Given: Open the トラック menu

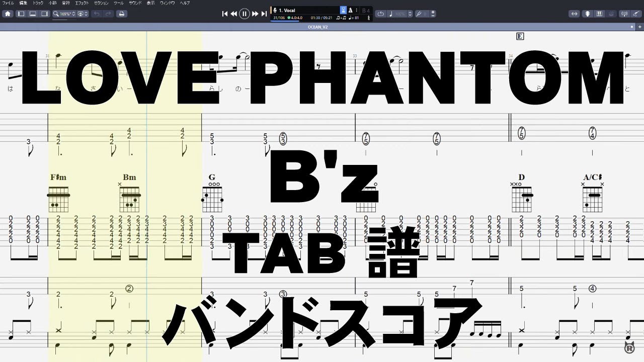Looking at the screenshot, I should coord(38,3).
